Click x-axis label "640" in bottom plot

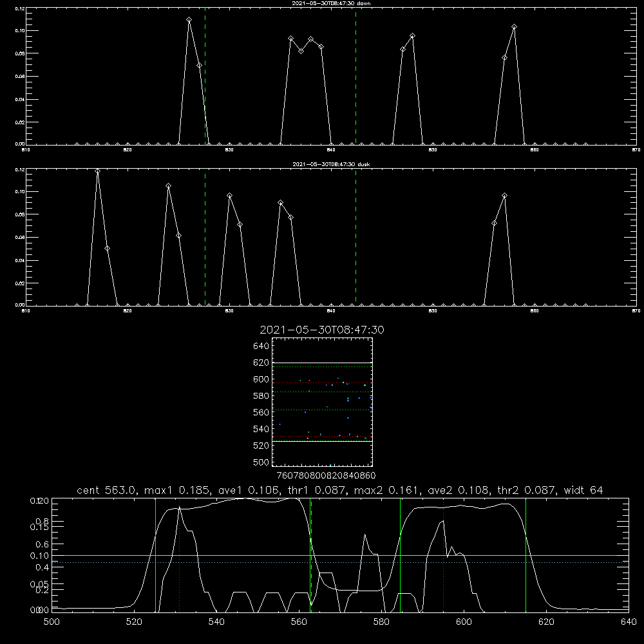pyautogui.click(x=629, y=622)
